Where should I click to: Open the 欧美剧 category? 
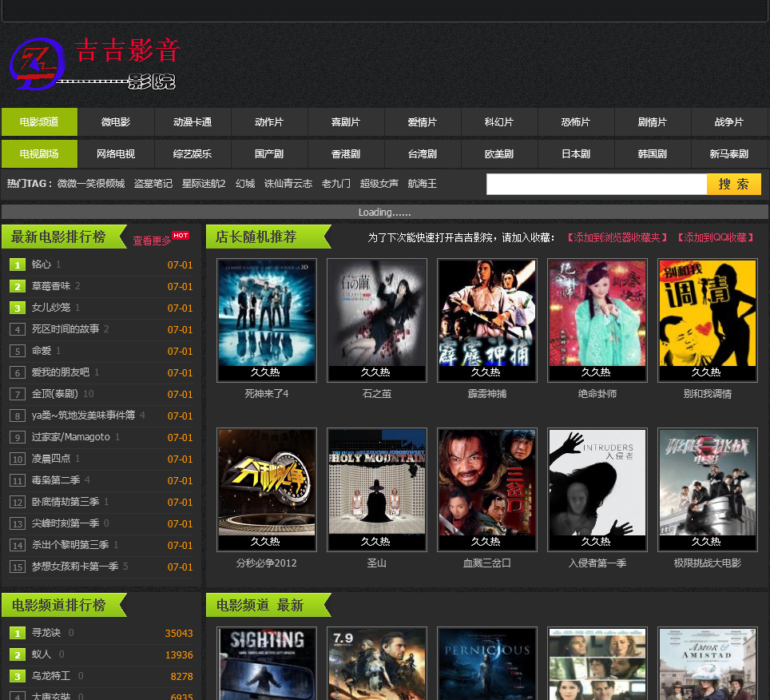[499, 153]
